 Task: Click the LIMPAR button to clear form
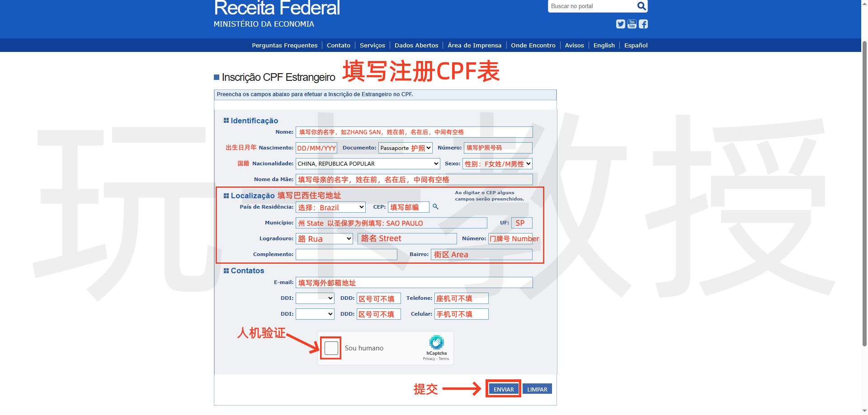click(537, 389)
